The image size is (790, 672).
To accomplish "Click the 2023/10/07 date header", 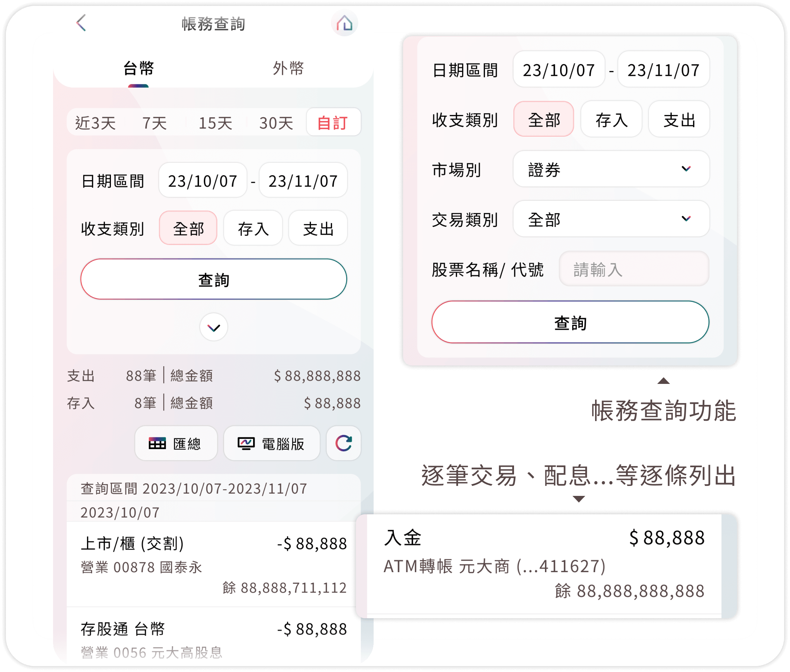I will tap(120, 512).
